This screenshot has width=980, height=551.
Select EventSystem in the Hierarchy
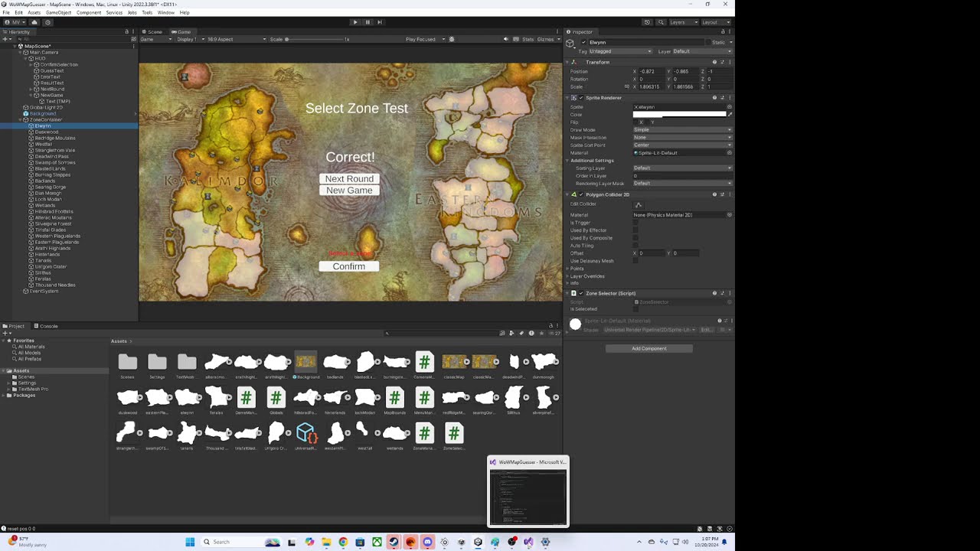44,291
